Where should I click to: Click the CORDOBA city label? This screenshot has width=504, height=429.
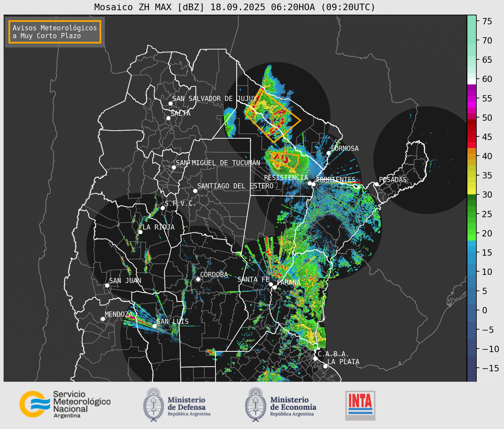point(214,275)
